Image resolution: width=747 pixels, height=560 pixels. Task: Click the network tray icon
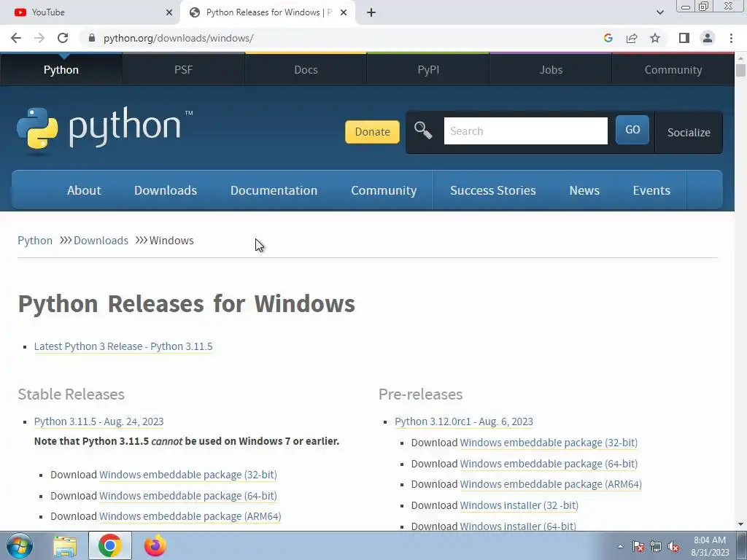[x=656, y=546]
